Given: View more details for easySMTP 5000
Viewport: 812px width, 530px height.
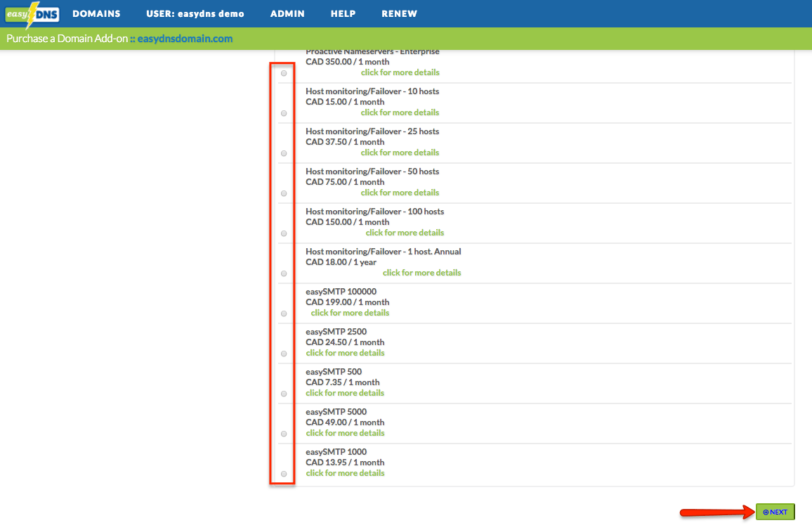Looking at the screenshot, I should [346, 433].
